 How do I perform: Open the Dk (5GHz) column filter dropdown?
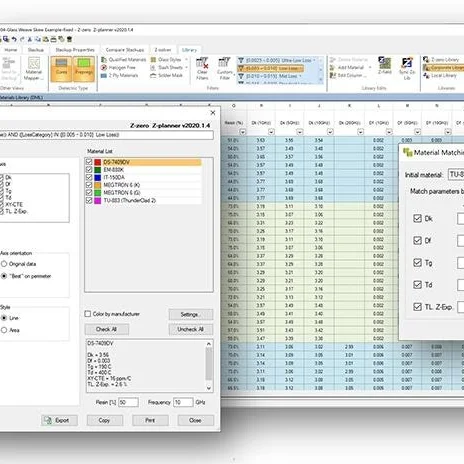pyautogui.click(x=300, y=132)
